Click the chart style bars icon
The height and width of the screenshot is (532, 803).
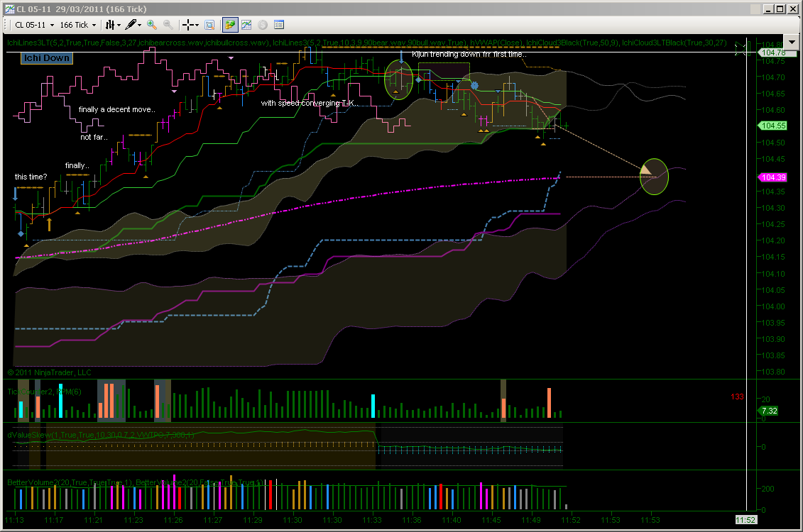tap(109, 25)
